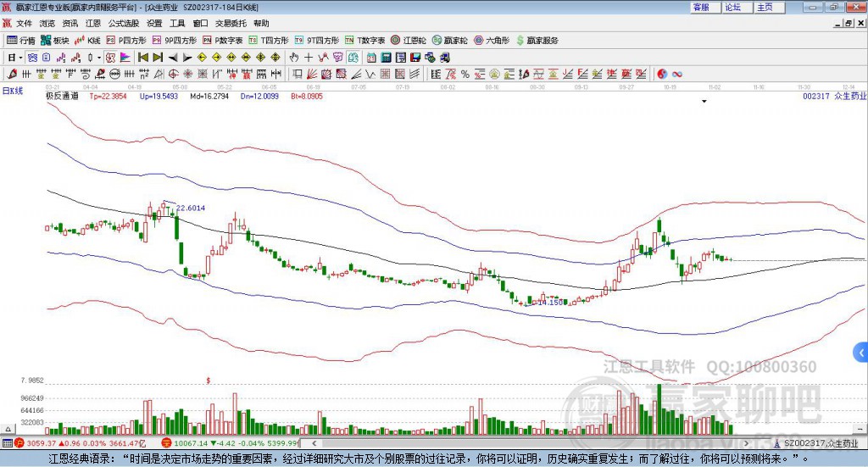The image size is (868, 467).
Task: Open the 设置 menu
Action: [x=154, y=23]
